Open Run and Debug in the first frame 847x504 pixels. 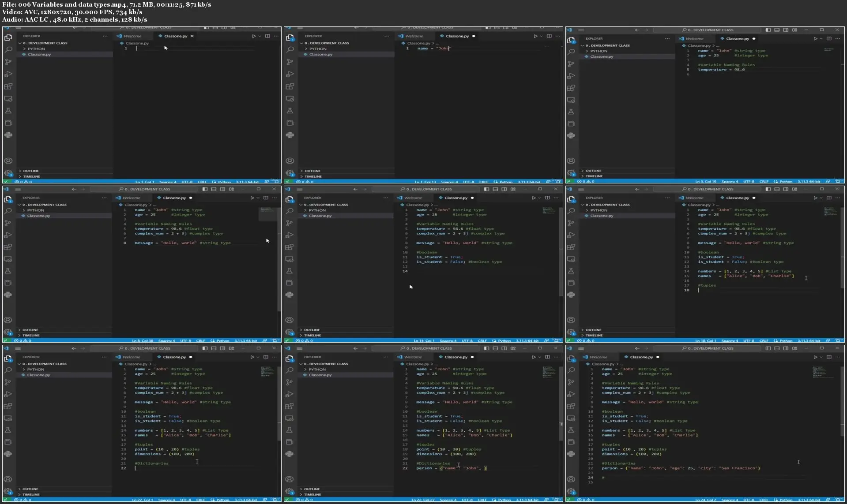pyautogui.click(x=8, y=74)
